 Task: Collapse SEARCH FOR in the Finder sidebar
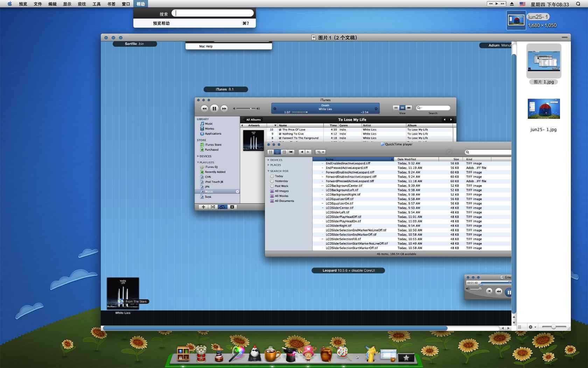[x=268, y=171]
